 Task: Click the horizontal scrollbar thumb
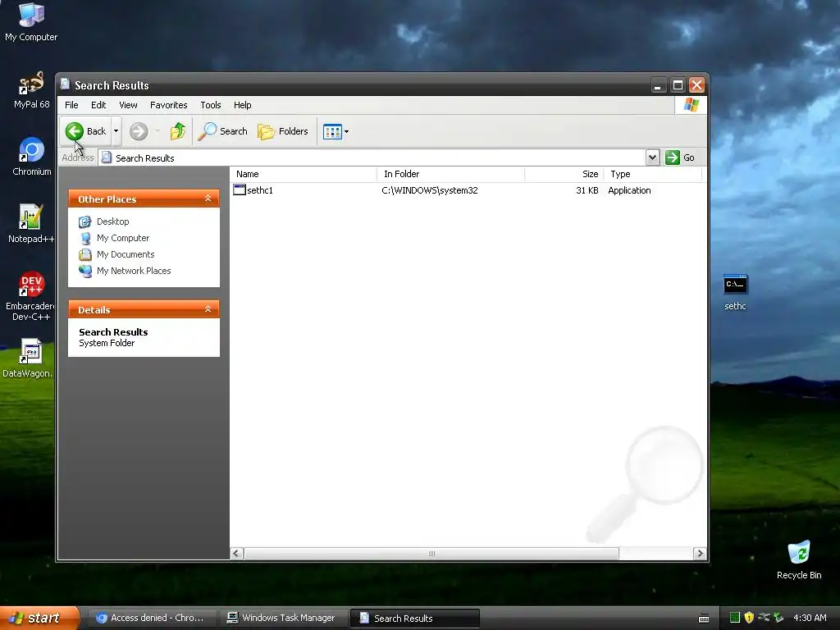431,554
